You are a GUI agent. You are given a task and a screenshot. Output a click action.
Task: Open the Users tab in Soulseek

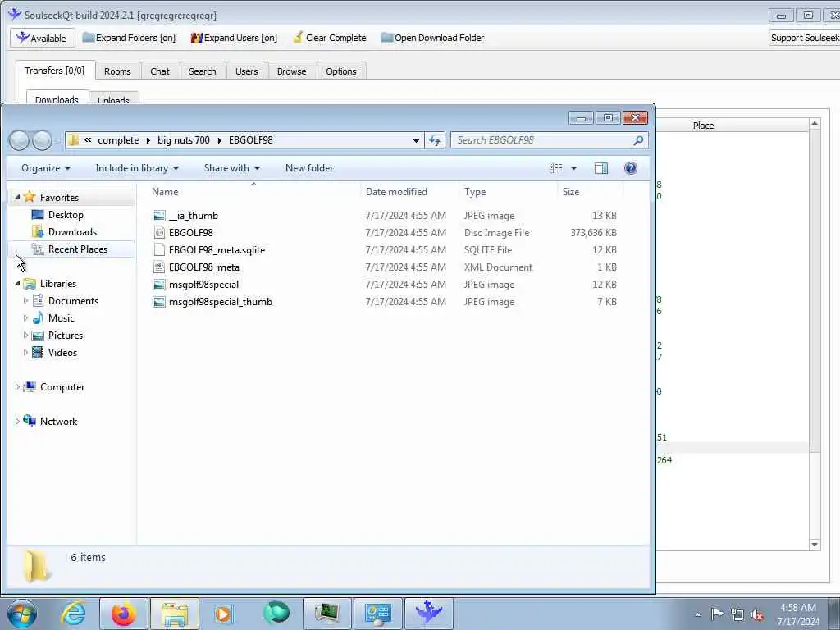[x=246, y=71]
